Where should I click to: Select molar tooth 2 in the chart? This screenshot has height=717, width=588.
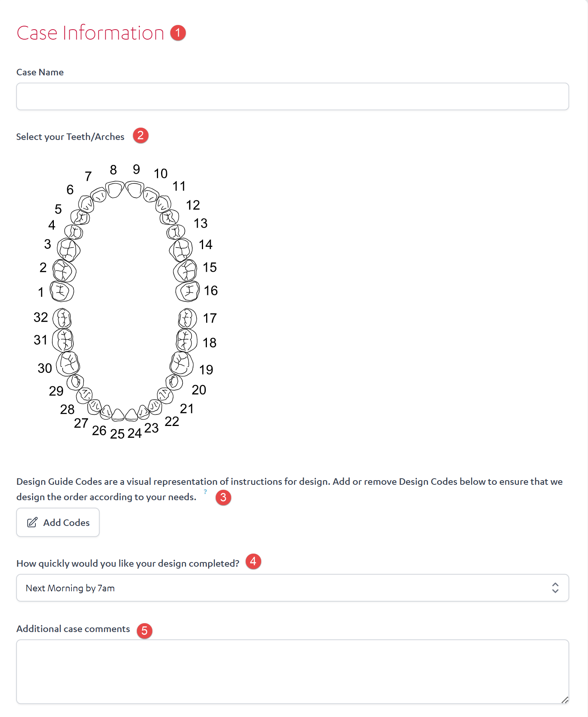[64, 271]
